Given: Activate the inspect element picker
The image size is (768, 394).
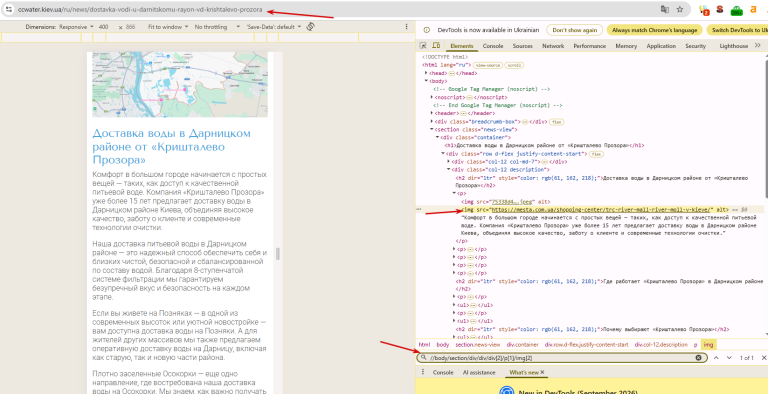Looking at the screenshot, I should tap(423, 46).
